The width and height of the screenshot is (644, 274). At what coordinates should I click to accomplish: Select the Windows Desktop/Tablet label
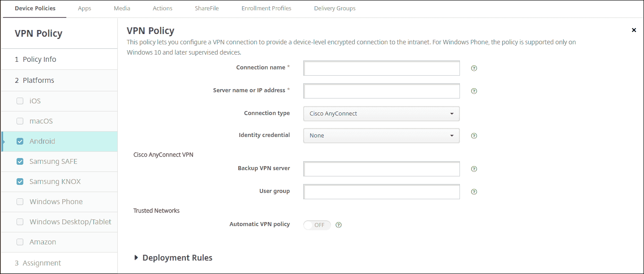(x=70, y=222)
